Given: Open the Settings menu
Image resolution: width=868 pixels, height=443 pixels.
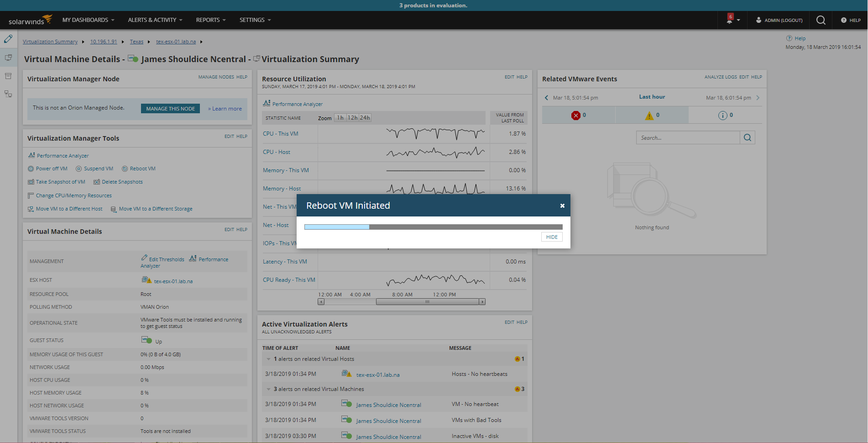Looking at the screenshot, I should (x=255, y=20).
